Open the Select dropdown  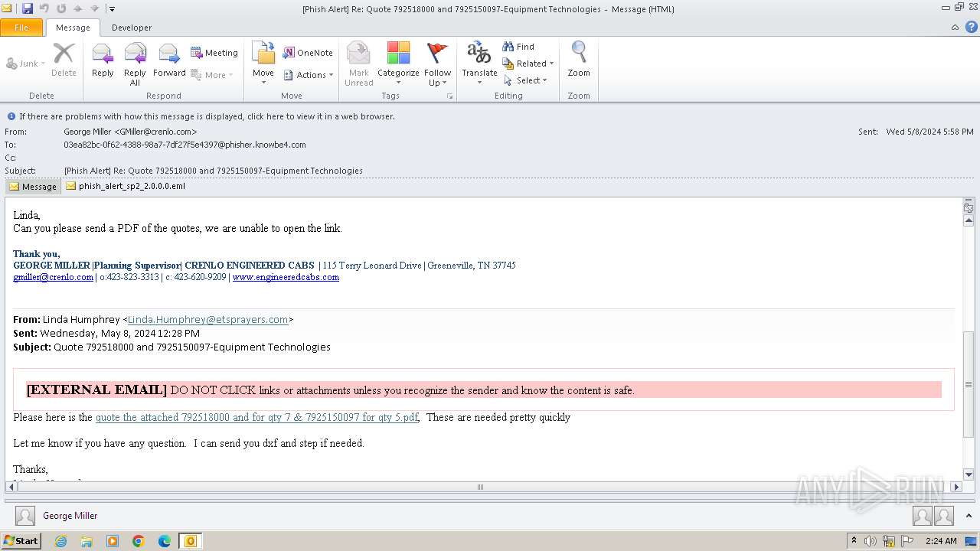pos(525,80)
